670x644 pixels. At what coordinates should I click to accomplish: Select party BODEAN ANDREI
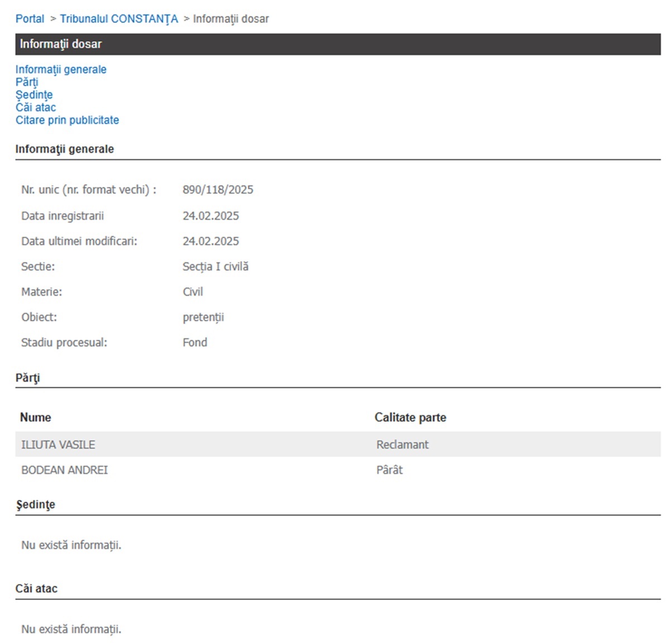click(65, 470)
